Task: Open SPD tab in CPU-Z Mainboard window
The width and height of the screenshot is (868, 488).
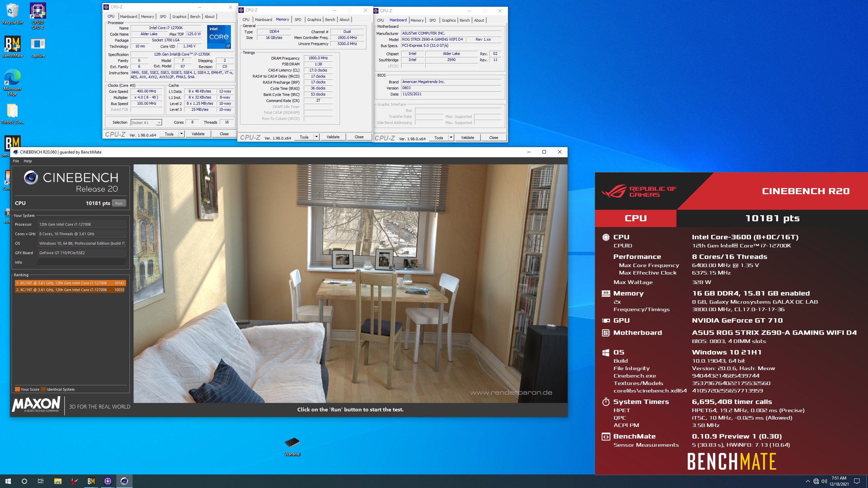Action: pos(433,20)
